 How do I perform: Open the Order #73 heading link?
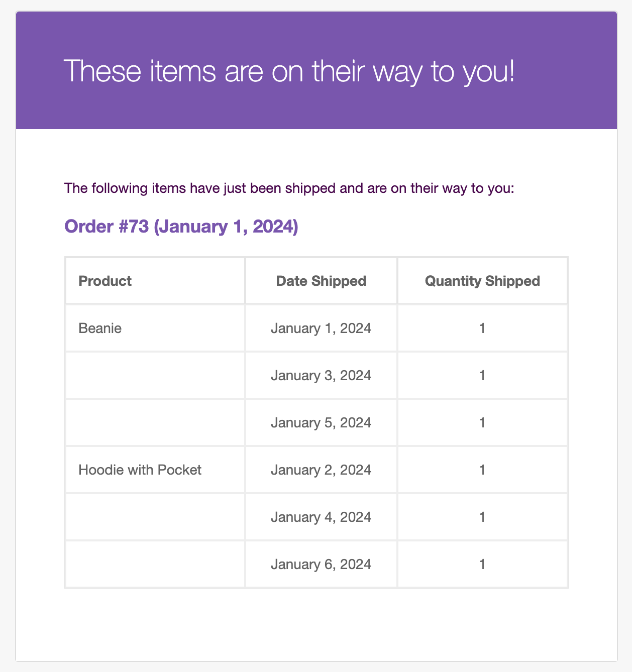point(181,227)
